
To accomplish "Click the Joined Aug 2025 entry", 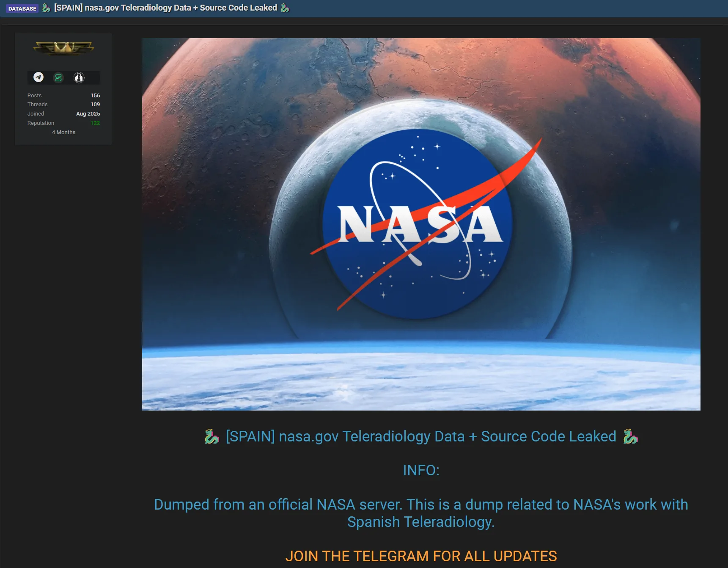I will 88,113.
